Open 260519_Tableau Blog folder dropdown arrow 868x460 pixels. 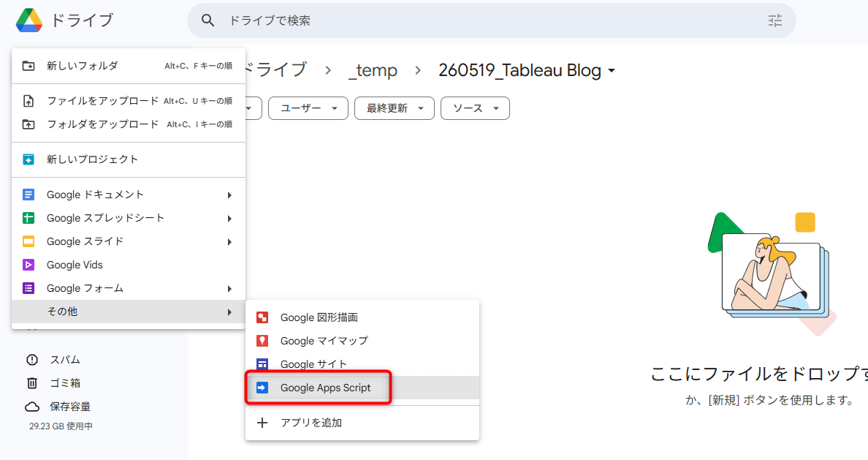pyautogui.click(x=611, y=71)
